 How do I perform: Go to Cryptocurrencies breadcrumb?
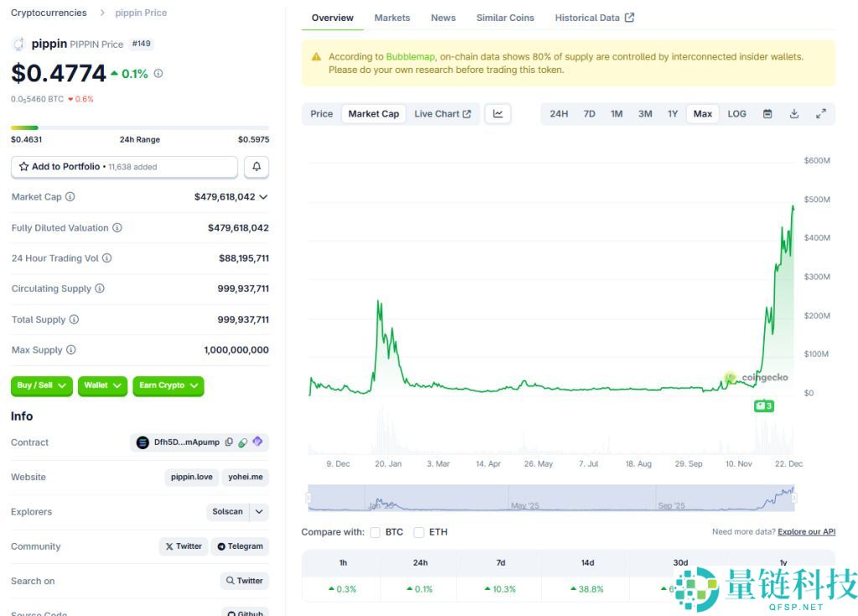point(49,13)
